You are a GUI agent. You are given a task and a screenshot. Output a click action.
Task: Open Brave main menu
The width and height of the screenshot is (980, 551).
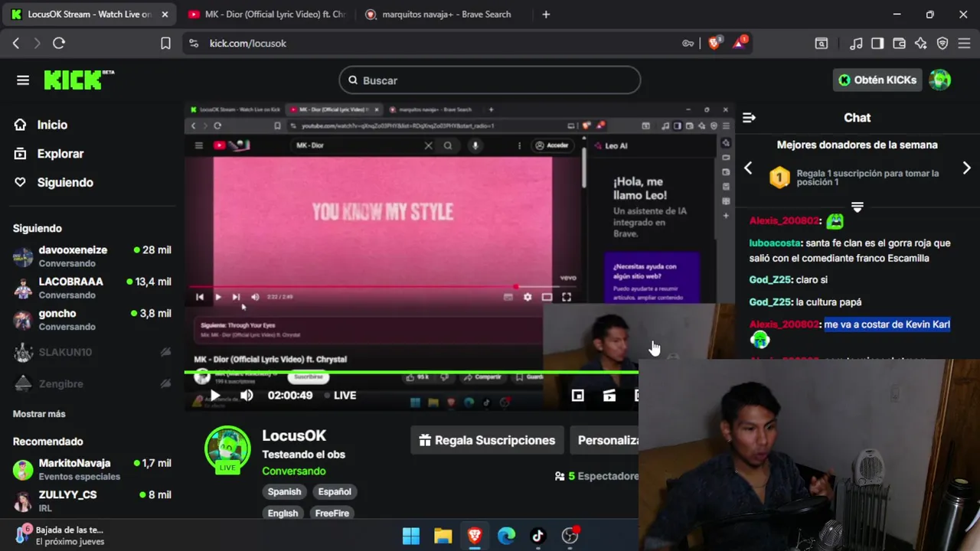click(x=964, y=44)
